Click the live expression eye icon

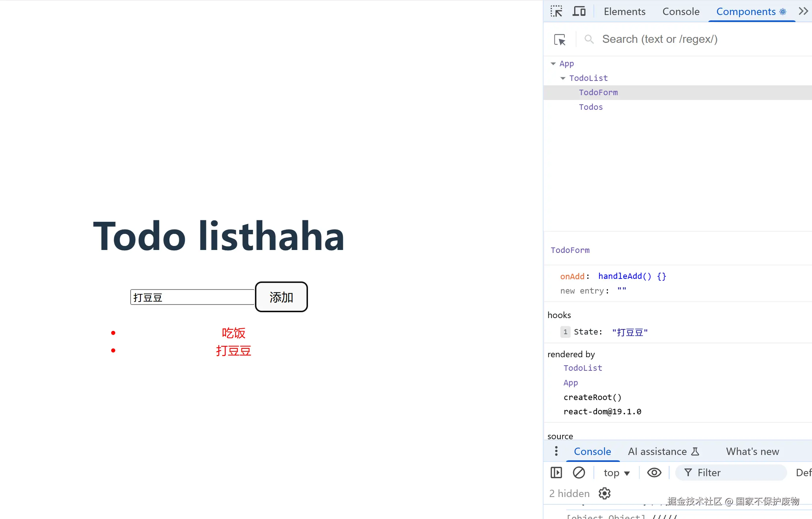654,473
